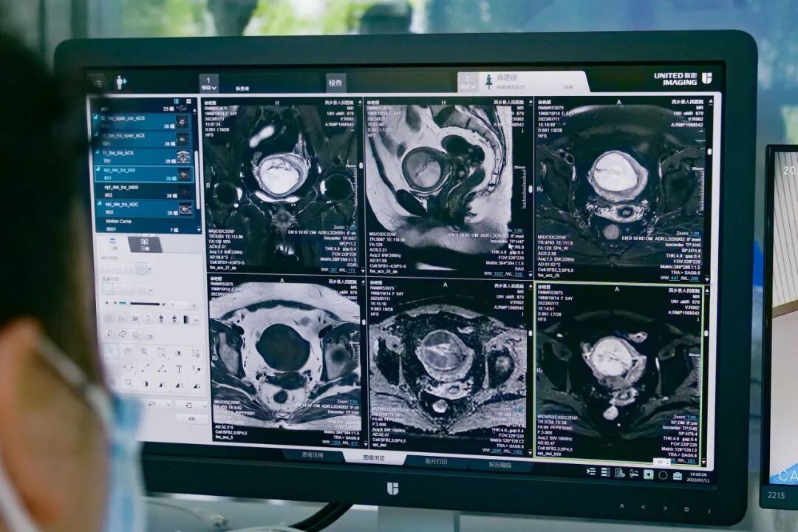Switch series list to grid view icon

tap(188, 101)
